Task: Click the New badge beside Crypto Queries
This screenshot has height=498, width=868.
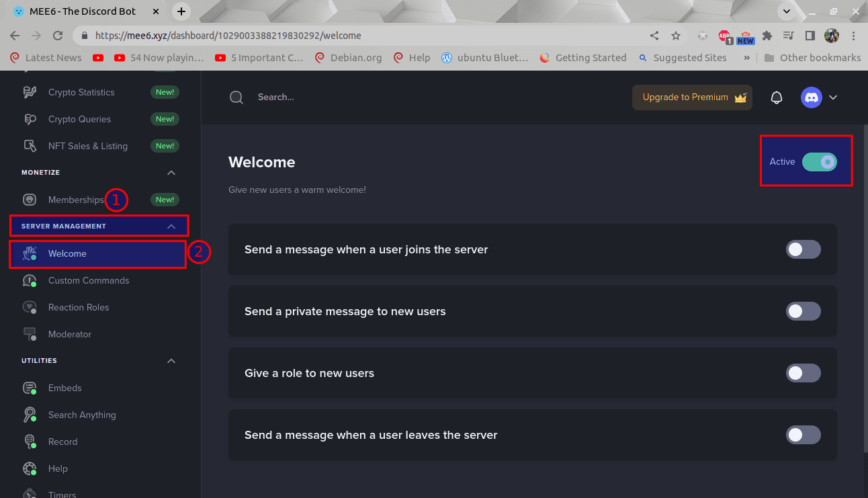Action: 165,119
